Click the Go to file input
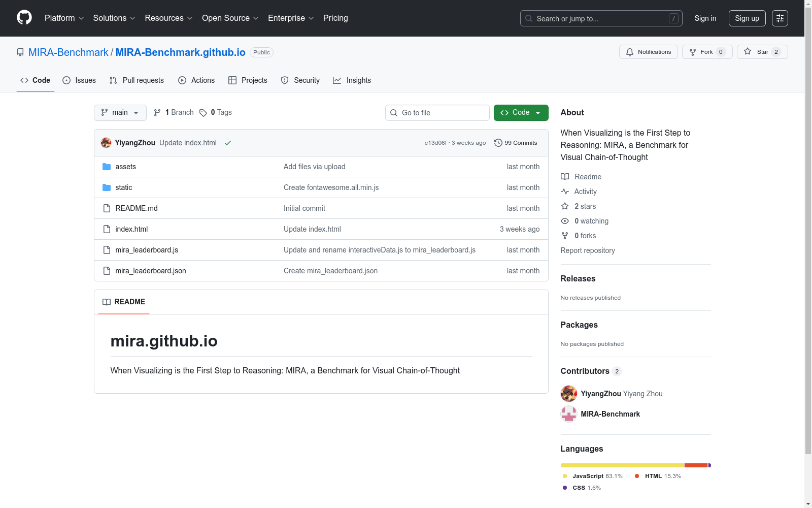 [437, 113]
